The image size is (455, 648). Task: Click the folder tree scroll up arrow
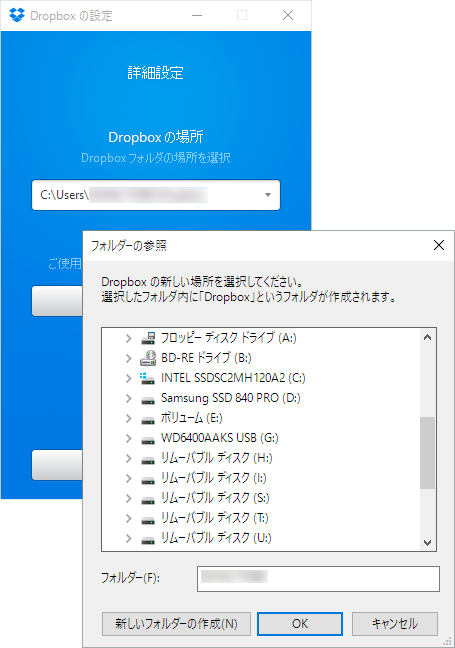pyautogui.click(x=428, y=337)
